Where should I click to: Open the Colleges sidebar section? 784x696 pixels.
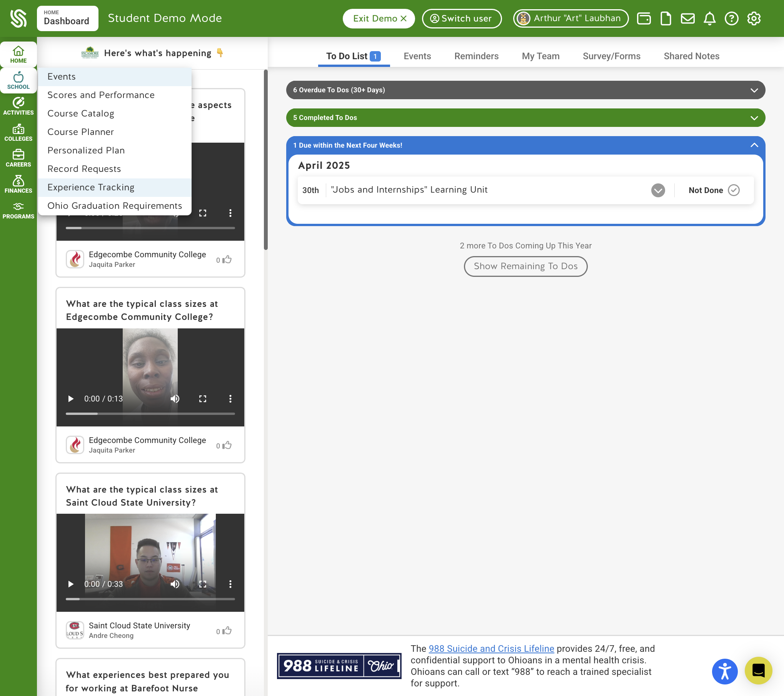(x=18, y=132)
